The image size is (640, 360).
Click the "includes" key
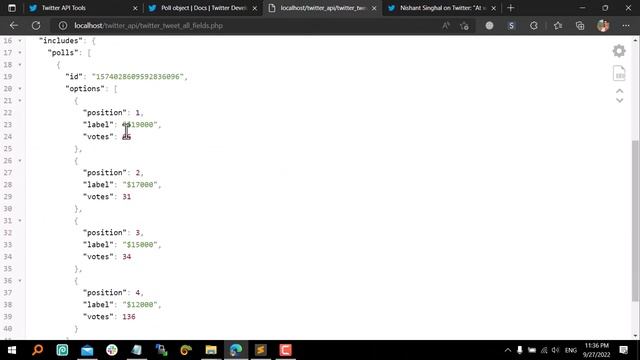pyautogui.click(x=61, y=41)
